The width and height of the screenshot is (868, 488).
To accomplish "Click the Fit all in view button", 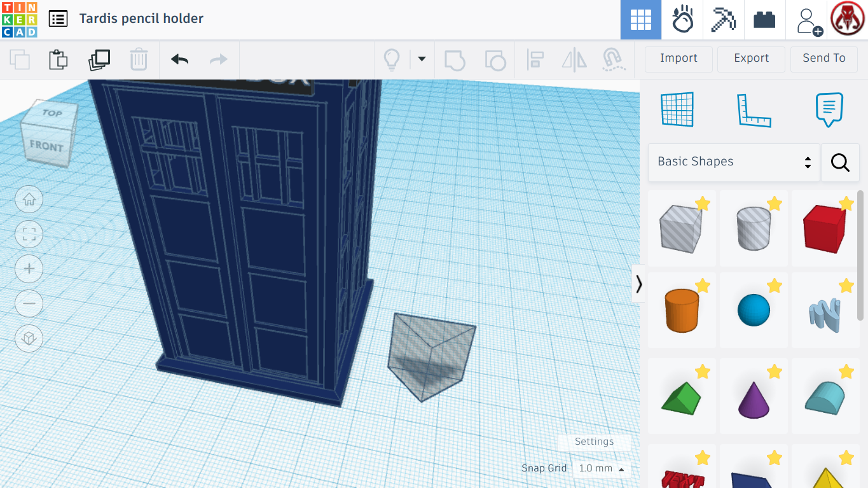I will pos(29,234).
